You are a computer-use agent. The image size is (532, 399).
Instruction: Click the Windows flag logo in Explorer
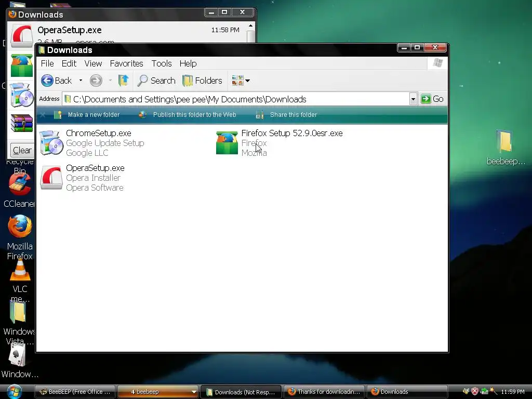[x=437, y=63]
